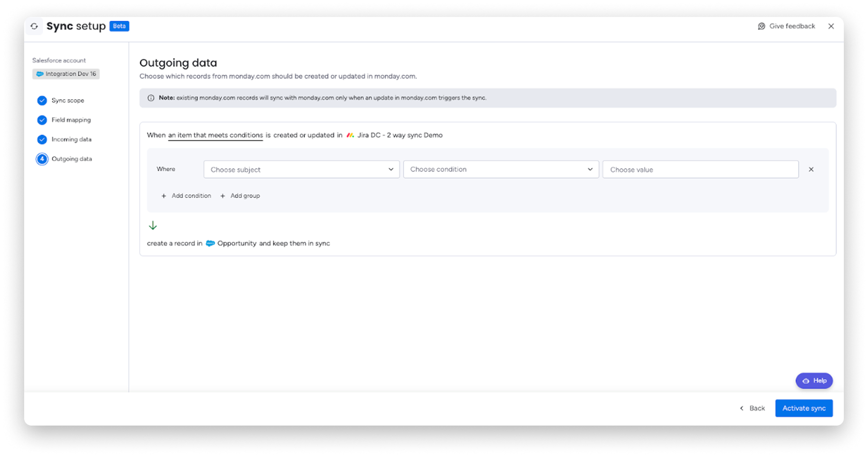Screen dimensions: 868x457
Task: Click the monday.com logo beside Jira DC
Action: click(x=350, y=135)
